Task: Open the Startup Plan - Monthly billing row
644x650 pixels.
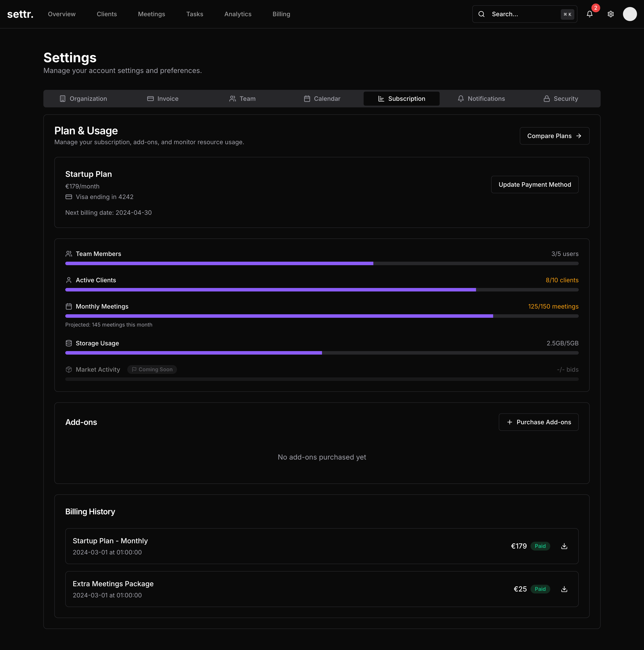Action: click(x=322, y=546)
